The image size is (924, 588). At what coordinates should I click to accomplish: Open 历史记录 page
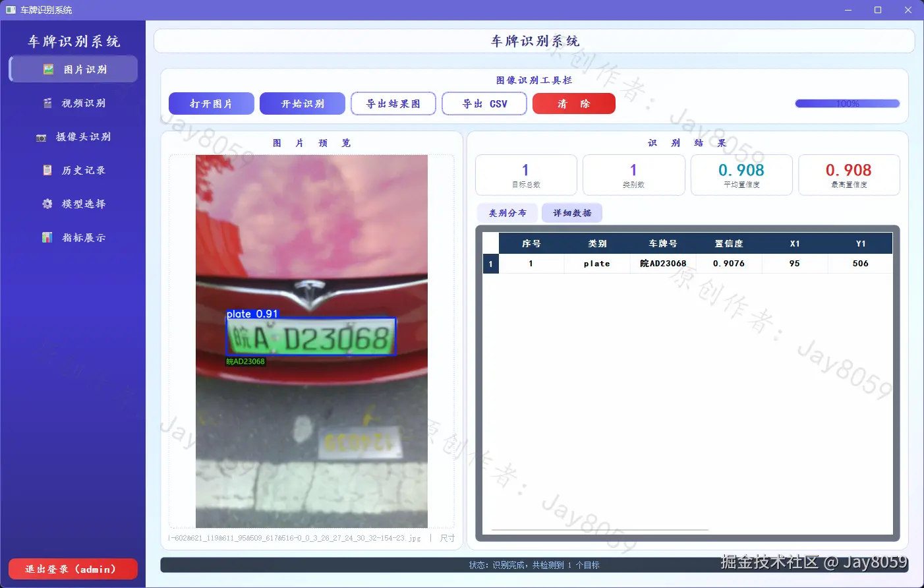point(73,170)
